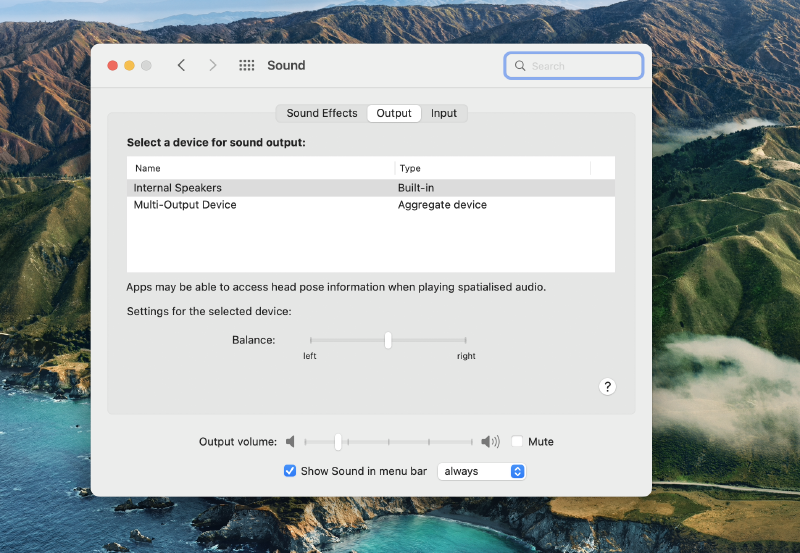The height and width of the screenshot is (553, 800).
Task: Enable the Mute checkbox
Action: click(x=517, y=442)
